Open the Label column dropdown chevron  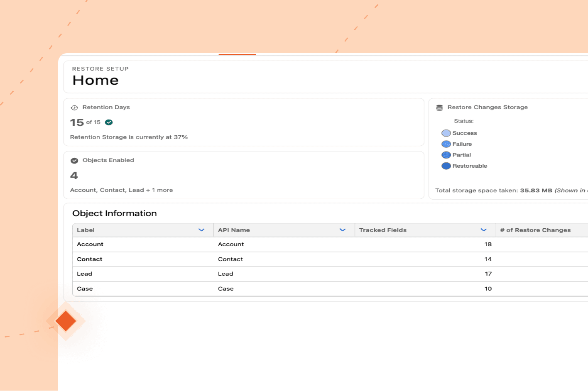pos(201,230)
